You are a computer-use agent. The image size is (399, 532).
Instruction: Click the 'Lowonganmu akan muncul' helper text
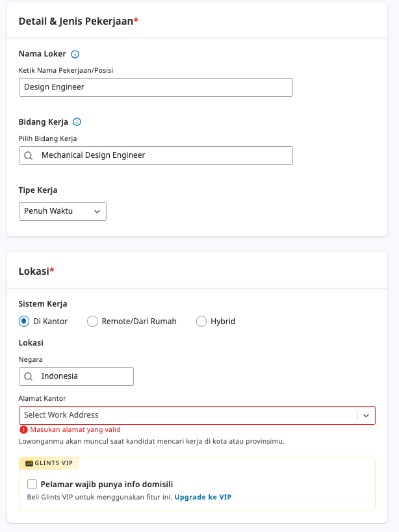click(151, 442)
